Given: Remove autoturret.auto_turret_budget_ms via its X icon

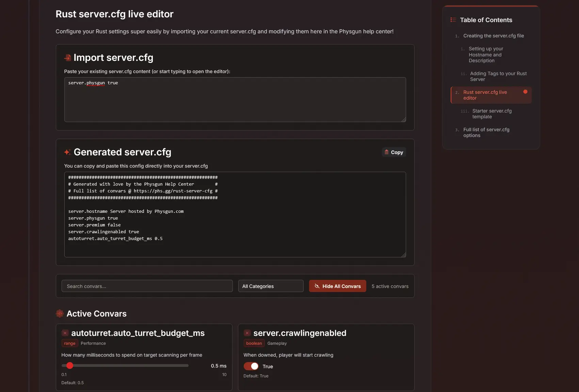Looking at the screenshot, I should point(65,333).
